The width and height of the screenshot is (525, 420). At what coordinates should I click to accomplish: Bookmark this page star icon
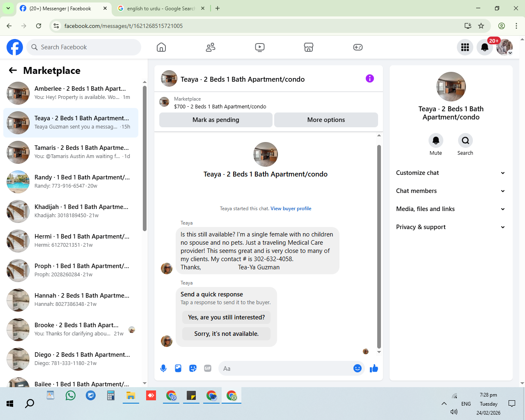(481, 26)
